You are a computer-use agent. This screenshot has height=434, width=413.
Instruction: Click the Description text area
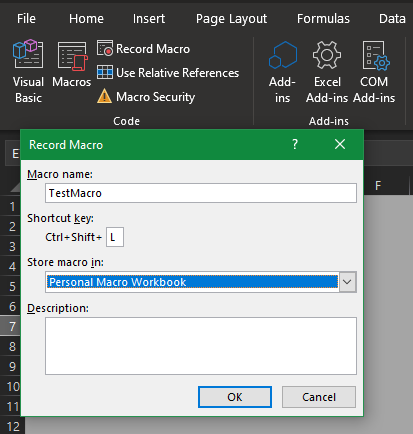pos(201,346)
